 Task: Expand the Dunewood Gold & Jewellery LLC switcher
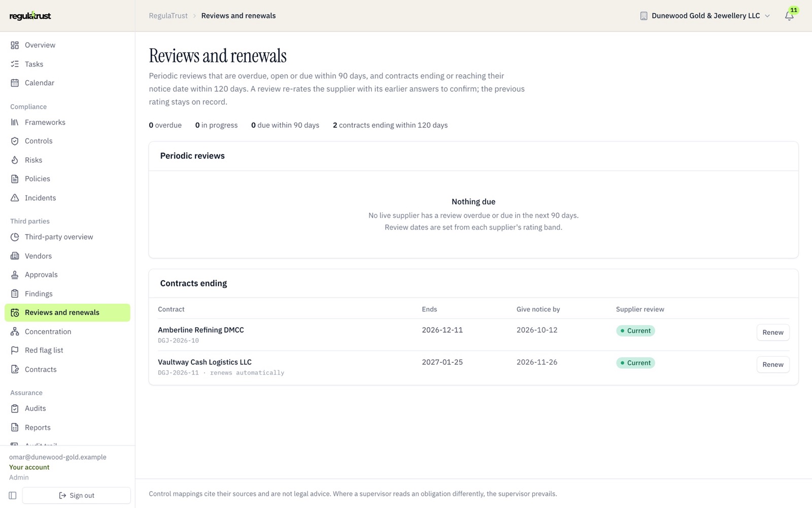(705, 16)
